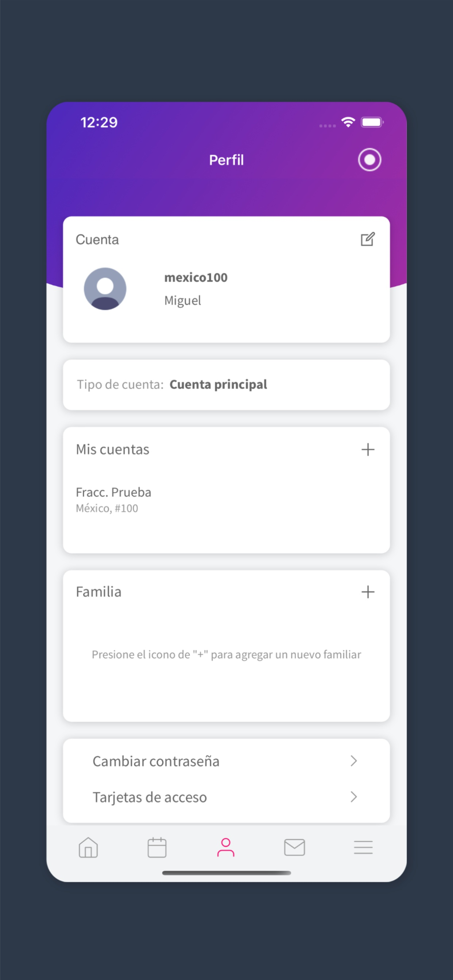Tap the circular record button in header
Screen dimensions: 453x980
tap(369, 159)
